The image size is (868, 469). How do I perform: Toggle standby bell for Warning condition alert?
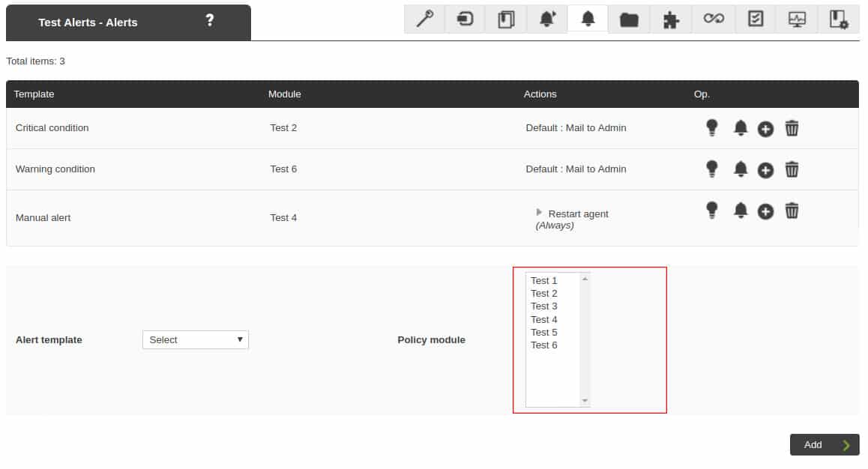(740, 169)
